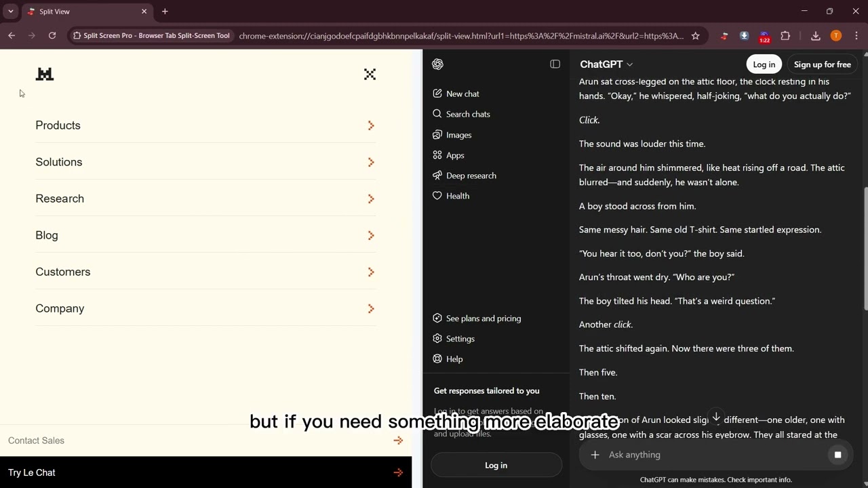Click the ChatGPT chat scrollbar

(865, 247)
